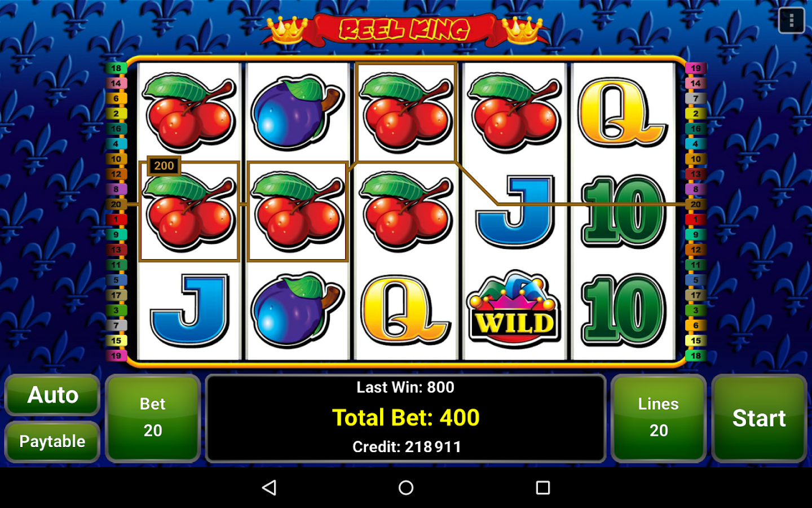Tap the Android home circle icon
The width and height of the screenshot is (812, 508).
pyautogui.click(x=406, y=488)
